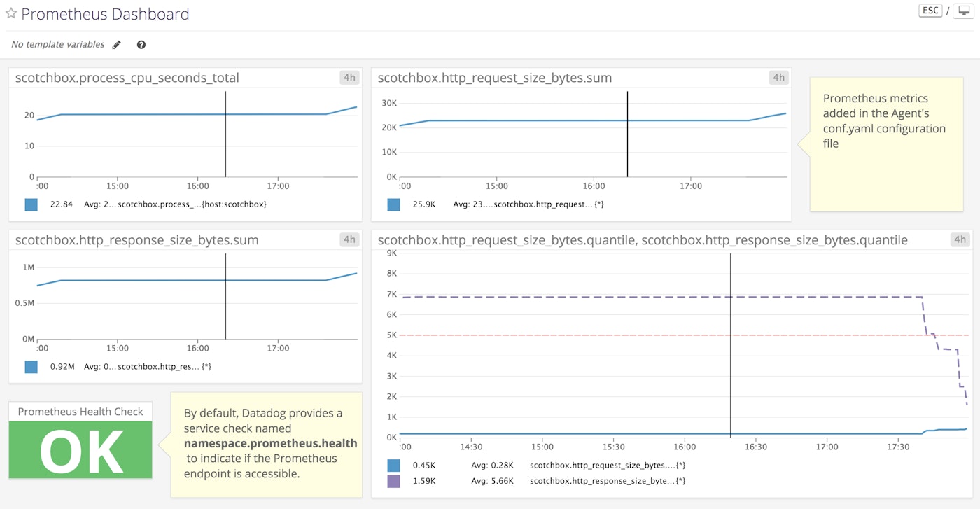Click the 14:30 time label on quantile graph
This screenshot has width=980, height=509.
coord(471,447)
